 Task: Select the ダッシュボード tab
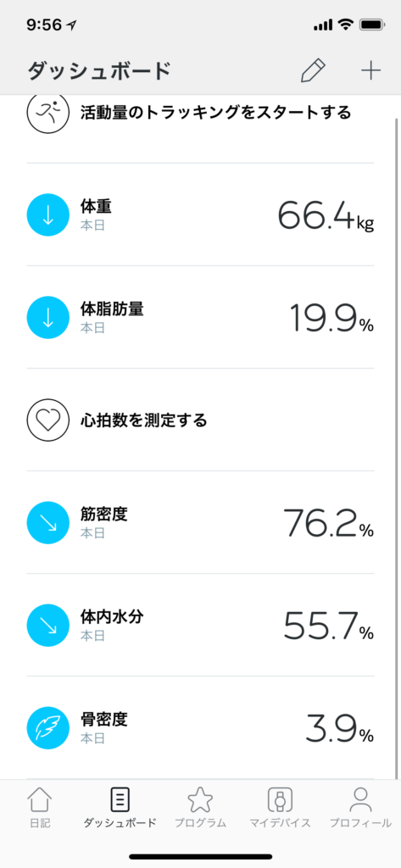[x=120, y=808]
